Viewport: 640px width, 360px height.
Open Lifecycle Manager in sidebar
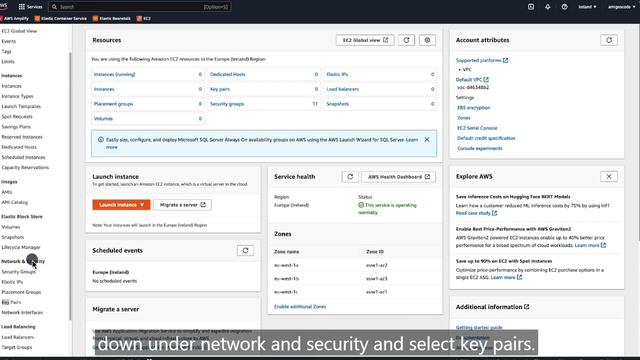21,247
